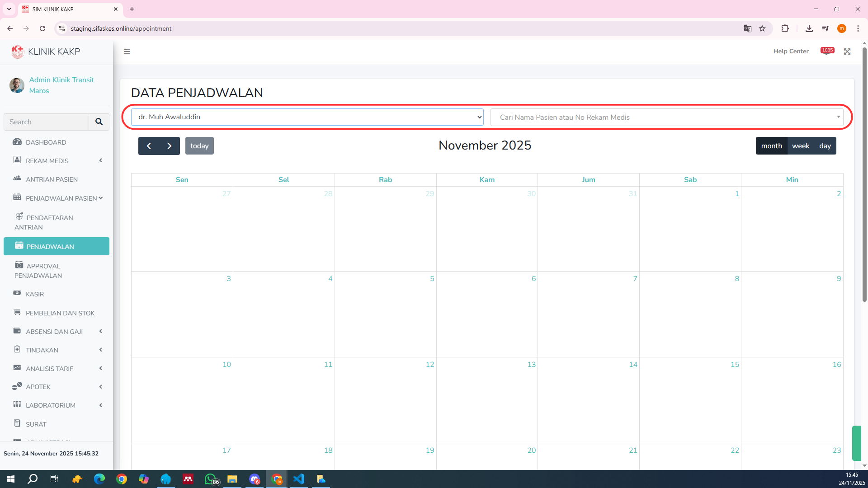Open the dr. Muh Awaluddin doctor dropdown
Viewport: 868px width, 488px height.
pos(307,117)
